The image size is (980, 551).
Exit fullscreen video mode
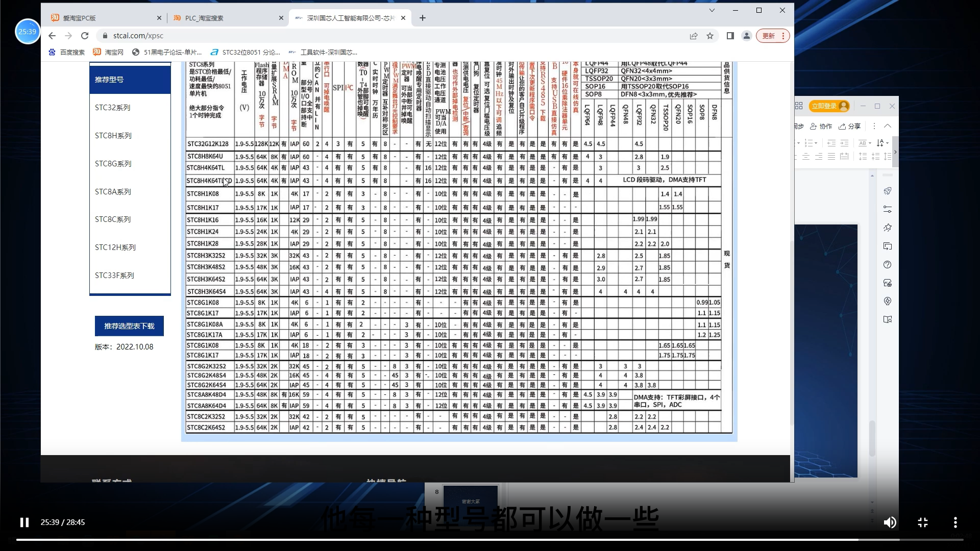tap(923, 522)
